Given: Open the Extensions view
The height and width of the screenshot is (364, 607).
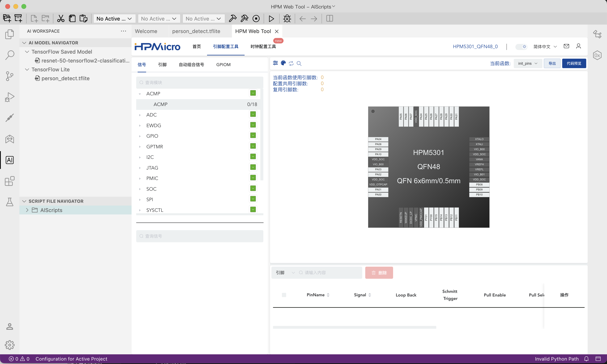Looking at the screenshot, I should (9, 181).
